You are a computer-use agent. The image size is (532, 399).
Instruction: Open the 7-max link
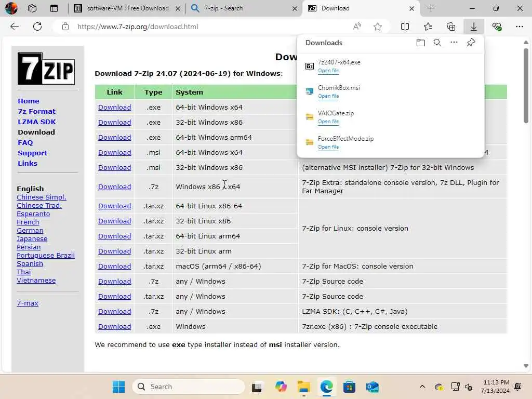pos(28,303)
